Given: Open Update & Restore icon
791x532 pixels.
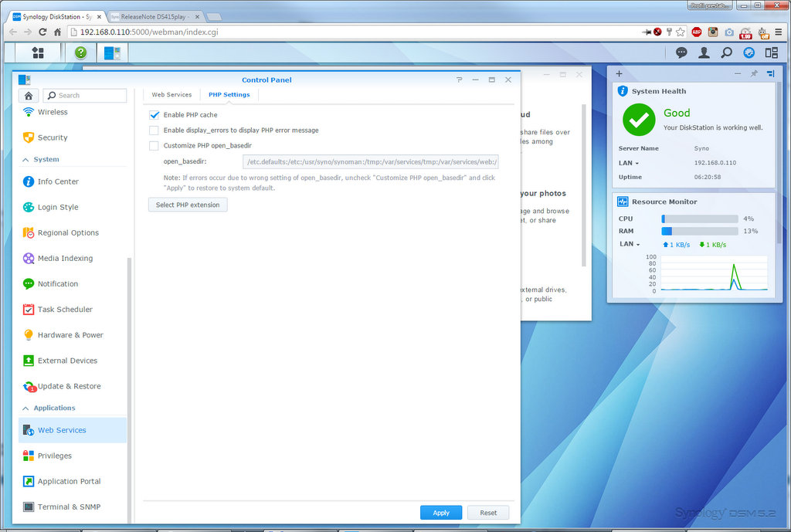Looking at the screenshot, I should [x=29, y=387].
